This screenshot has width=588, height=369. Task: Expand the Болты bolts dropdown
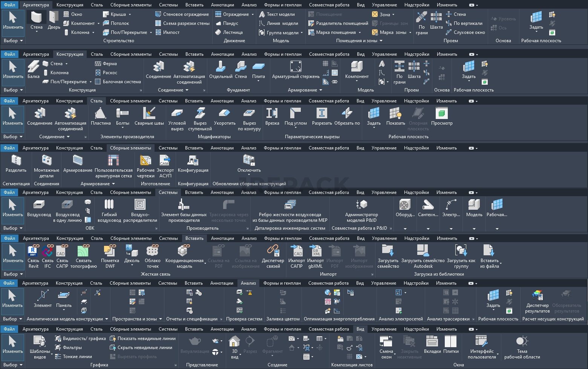click(122, 128)
